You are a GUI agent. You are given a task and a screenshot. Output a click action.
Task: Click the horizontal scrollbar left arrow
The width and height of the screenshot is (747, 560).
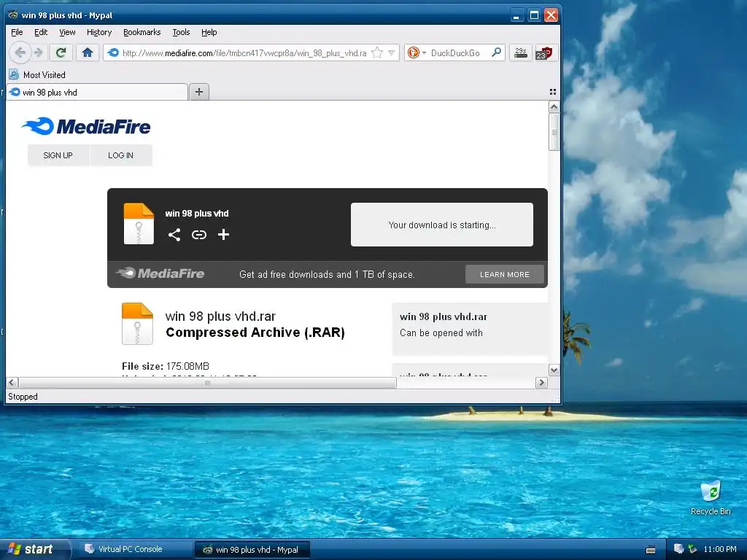pos(12,383)
